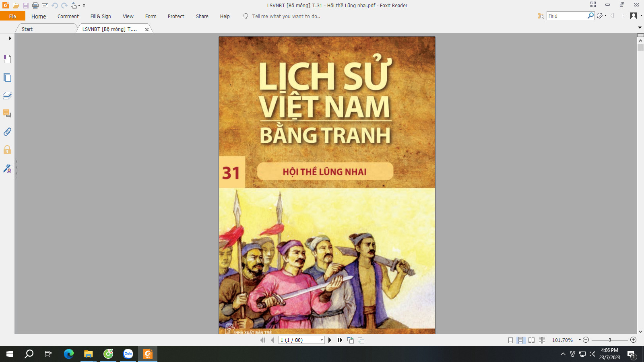Open the Windows notification center

click(632, 354)
